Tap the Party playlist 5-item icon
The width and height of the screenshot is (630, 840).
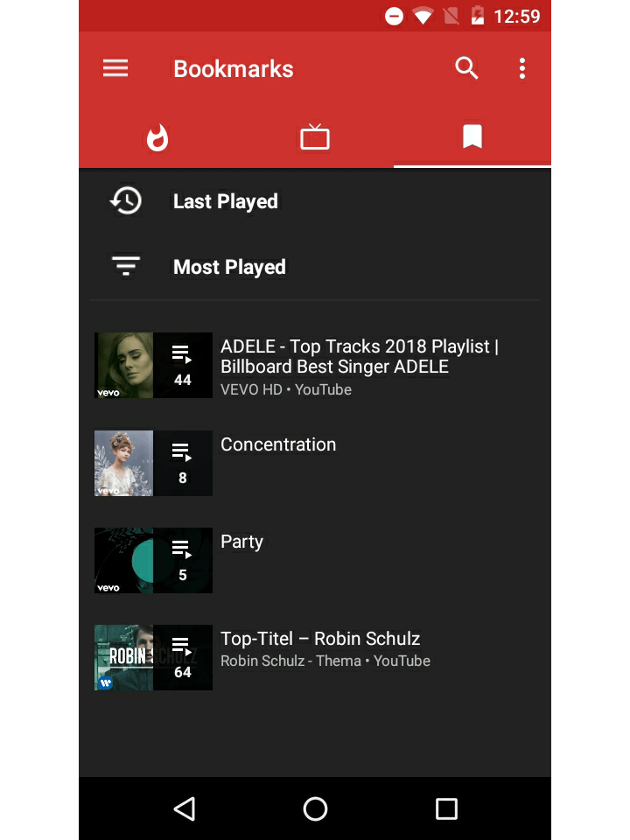click(182, 560)
